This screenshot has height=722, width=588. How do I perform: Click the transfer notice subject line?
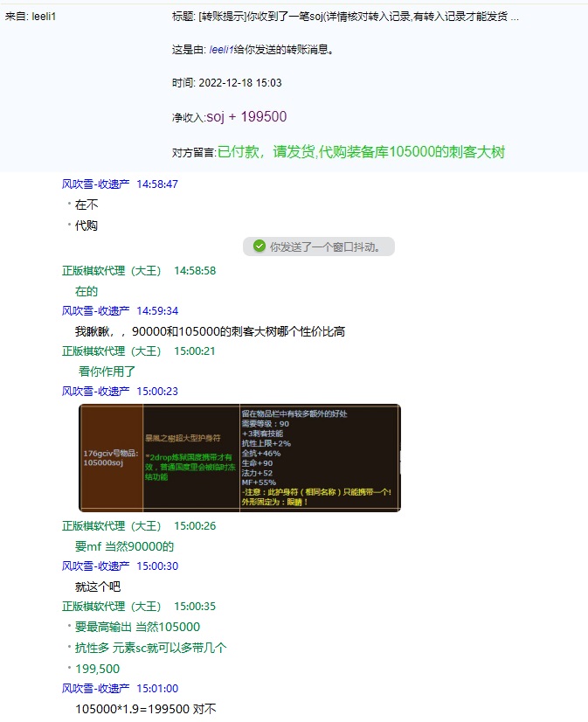[345, 17]
